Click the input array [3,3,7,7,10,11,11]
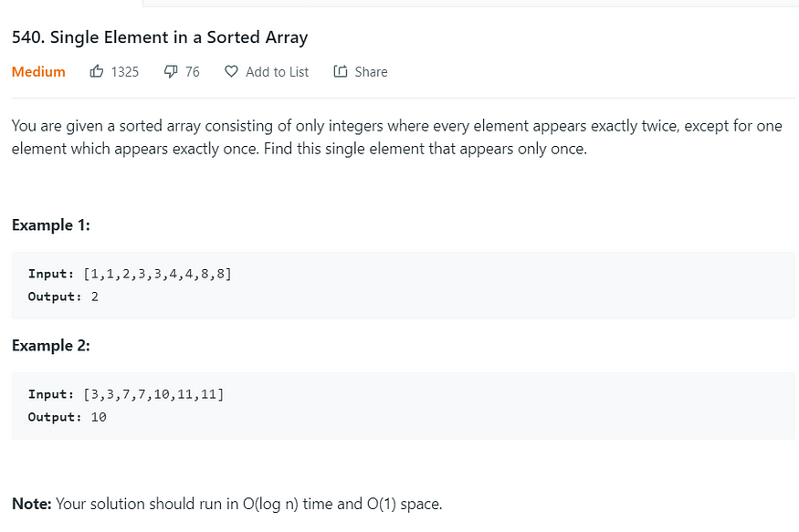 tap(154, 394)
